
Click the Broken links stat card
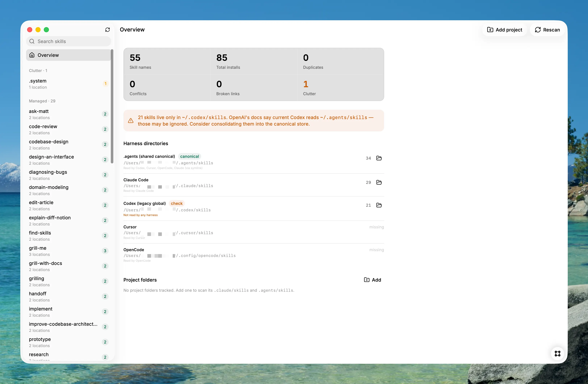pos(254,88)
